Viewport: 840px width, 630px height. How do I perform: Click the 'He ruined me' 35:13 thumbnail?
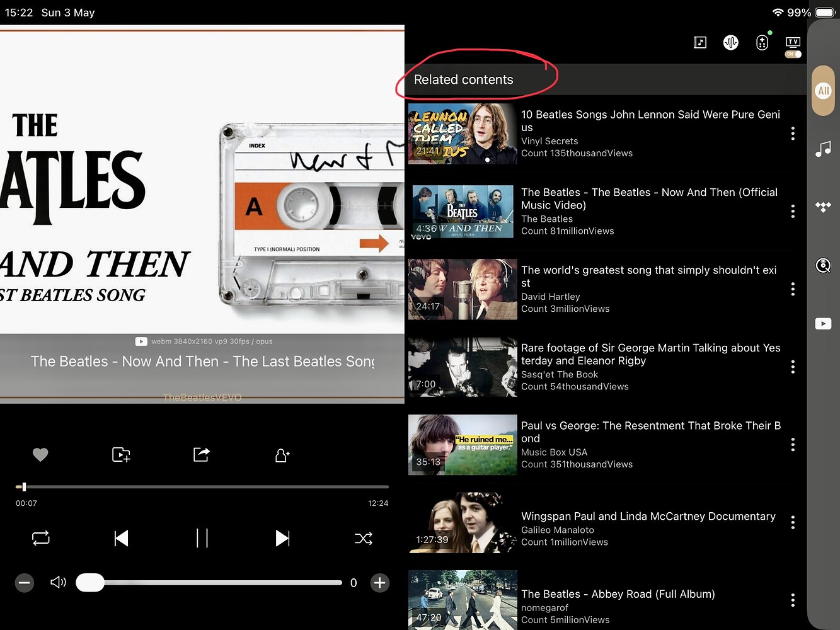[x=463, y=445]
